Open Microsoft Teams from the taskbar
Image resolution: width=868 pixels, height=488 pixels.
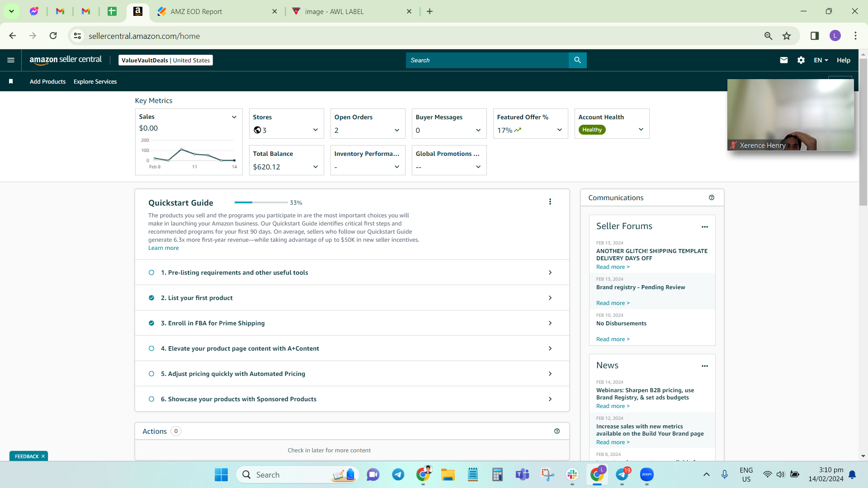522,474
